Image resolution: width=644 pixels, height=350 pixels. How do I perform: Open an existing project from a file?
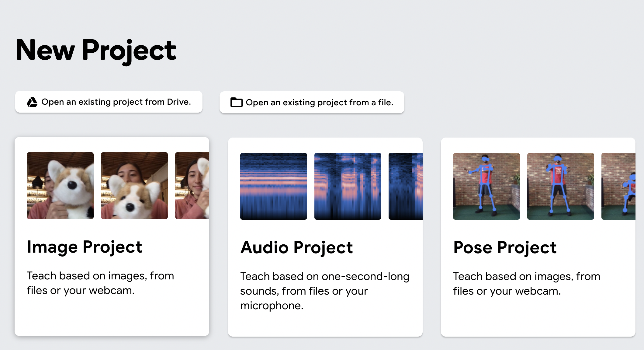(x=319, y=103)
